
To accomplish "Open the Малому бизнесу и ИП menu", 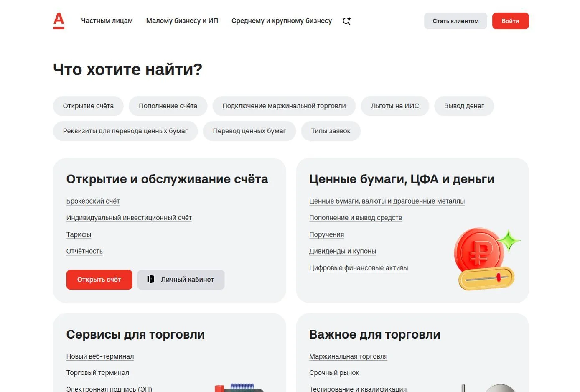I will coord(182,21).
